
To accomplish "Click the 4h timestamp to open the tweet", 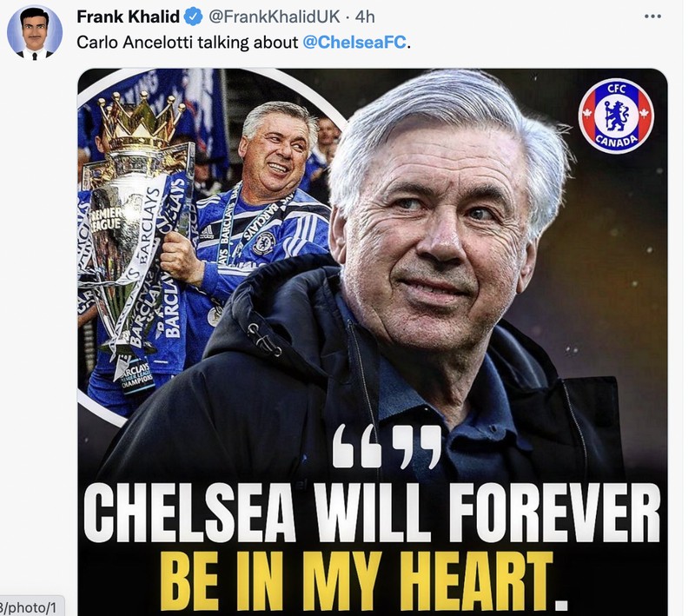I will [366, 14].
